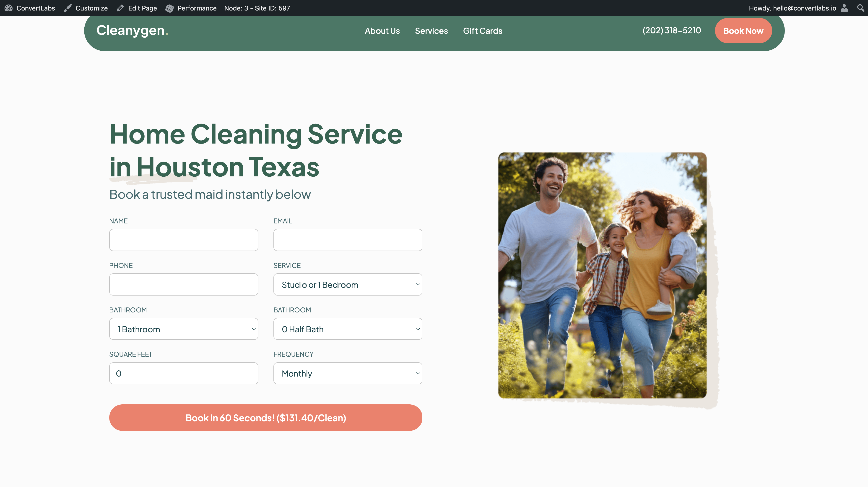Open the Service dropdown showing Studio or 1 Bedroom
Screen dimensions: 868x487
click(347, 284)
